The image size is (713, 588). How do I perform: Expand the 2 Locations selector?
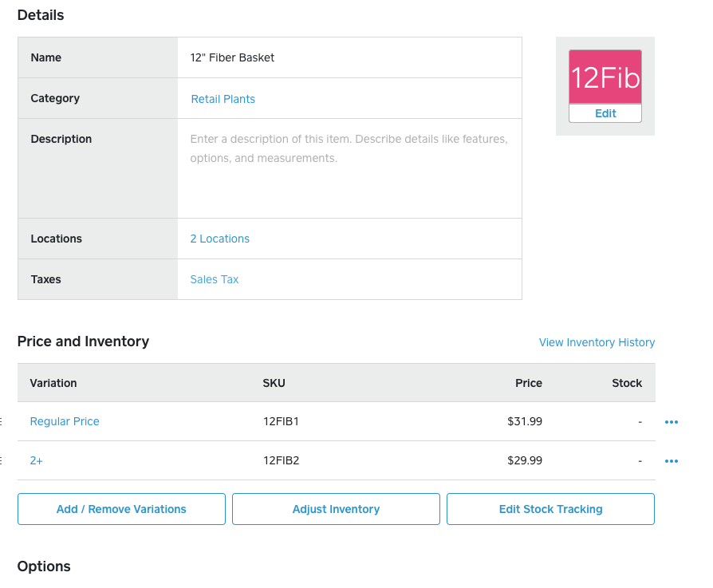219,239
